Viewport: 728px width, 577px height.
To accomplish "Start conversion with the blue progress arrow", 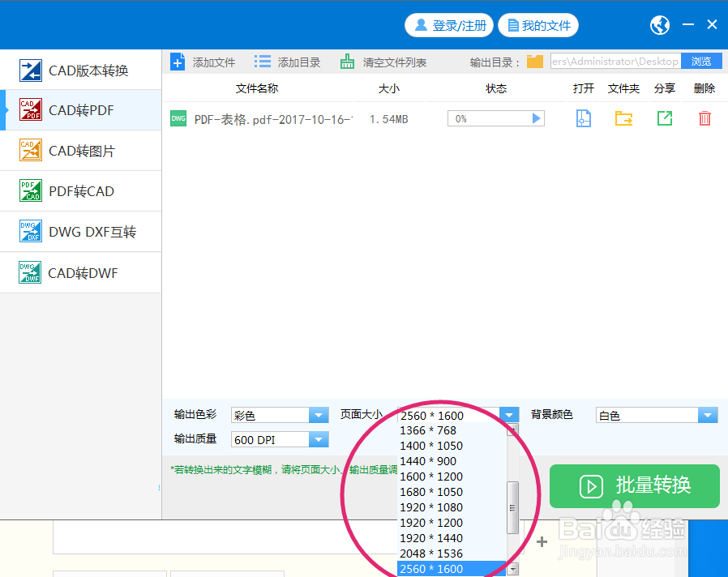I will pyautogui.click(x=535, y=118).
